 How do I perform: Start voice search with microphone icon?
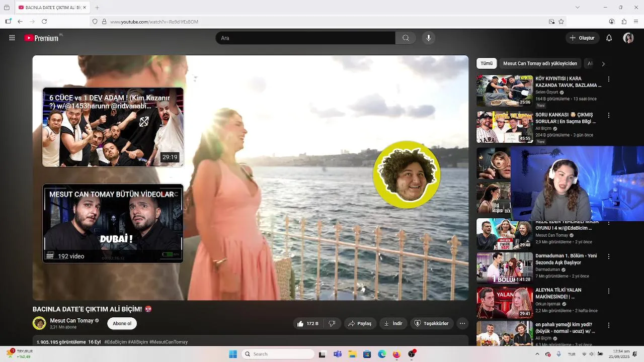429,38
